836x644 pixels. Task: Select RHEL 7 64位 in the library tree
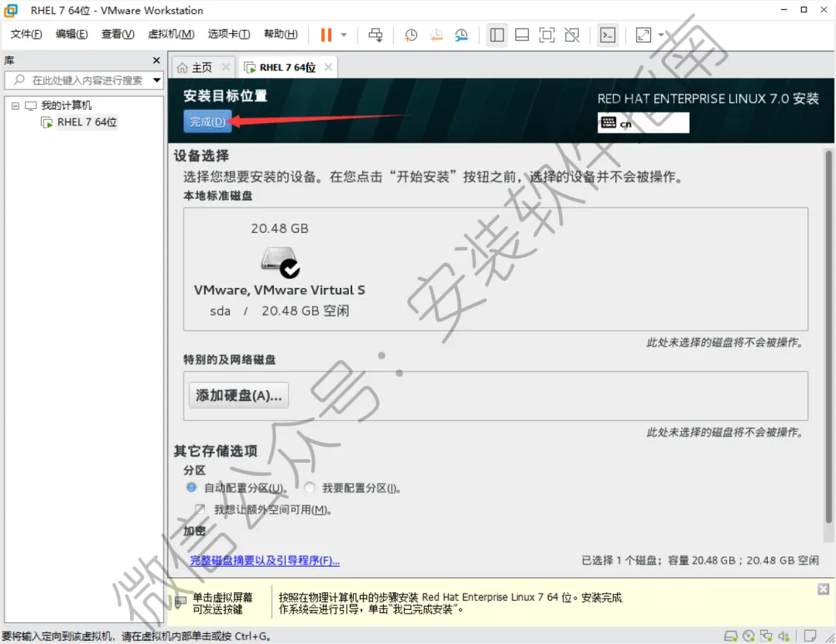pyautogui.click(x=87, y=122)
